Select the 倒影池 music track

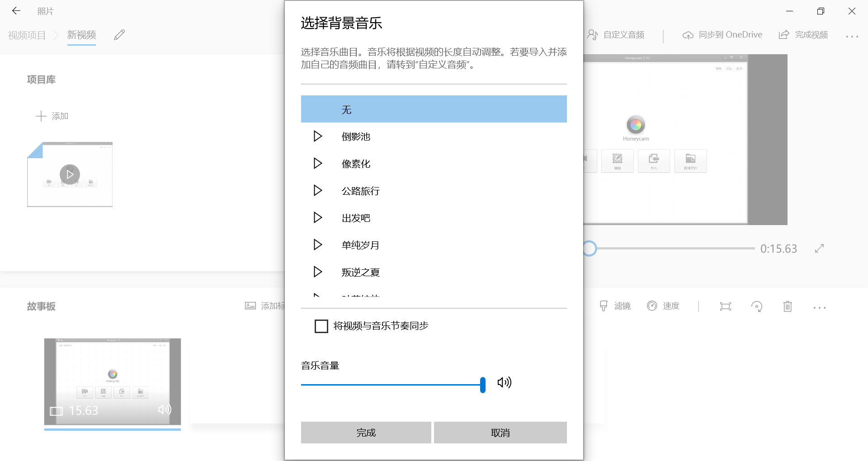pos(434,136)
